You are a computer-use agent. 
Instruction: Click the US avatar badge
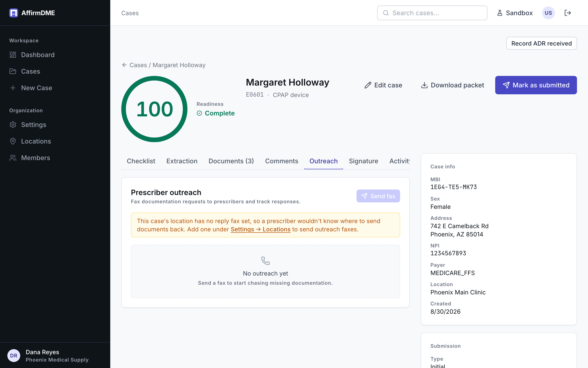click(548, 13)
